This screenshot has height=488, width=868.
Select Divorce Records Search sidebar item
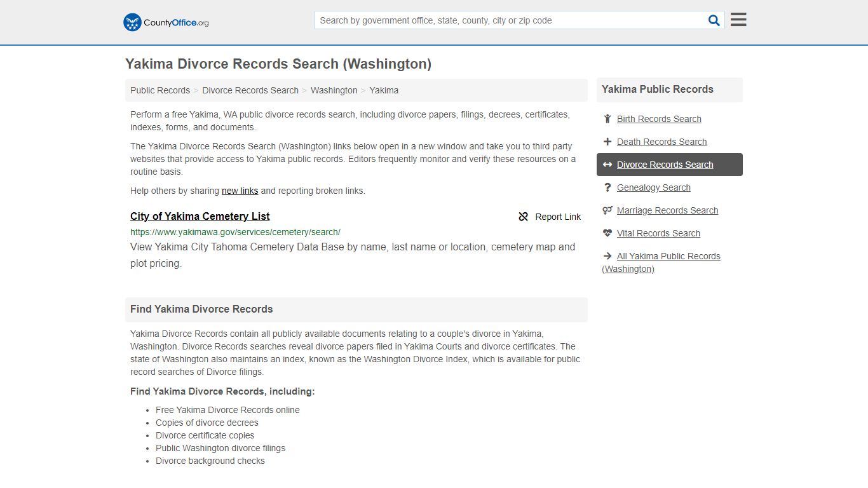click(x=670, y=165)
